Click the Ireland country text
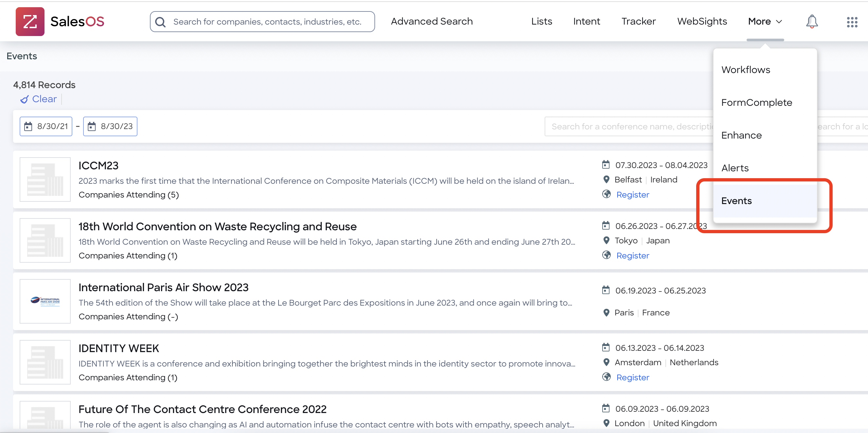 663,180
